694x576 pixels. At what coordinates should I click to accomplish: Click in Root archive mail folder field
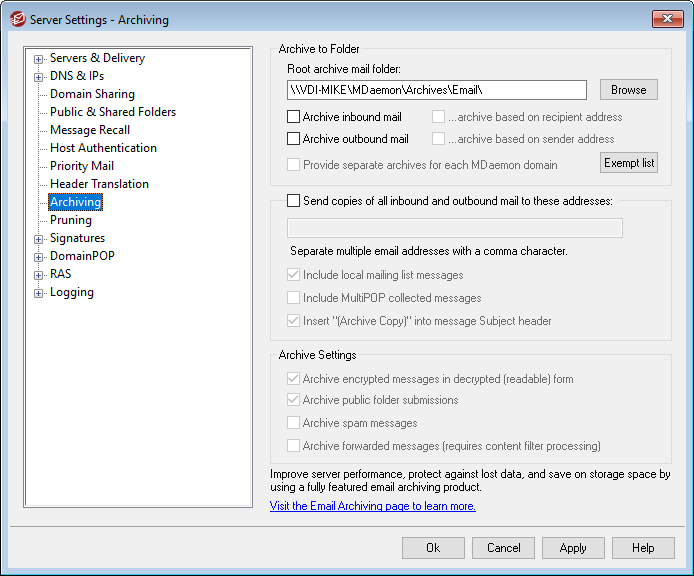436,90
